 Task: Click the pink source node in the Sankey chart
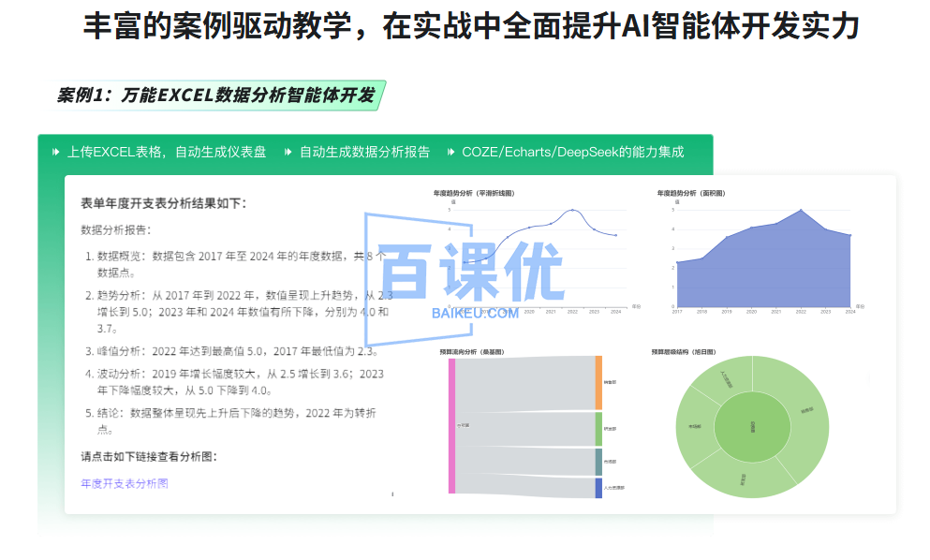coord(452,426)
